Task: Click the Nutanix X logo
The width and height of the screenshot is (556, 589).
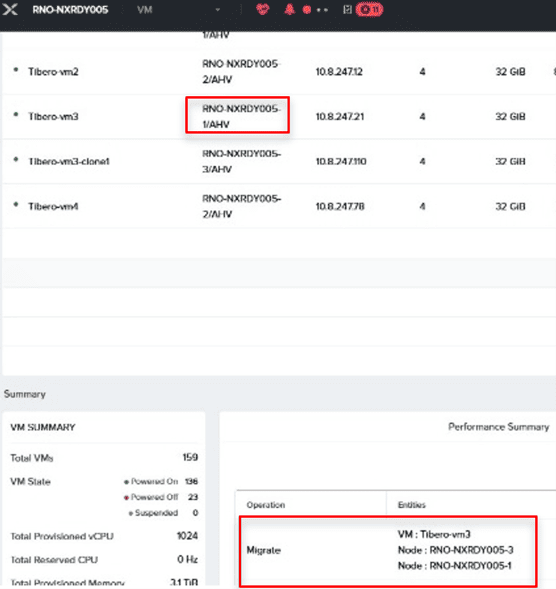Action: (10, 9)
